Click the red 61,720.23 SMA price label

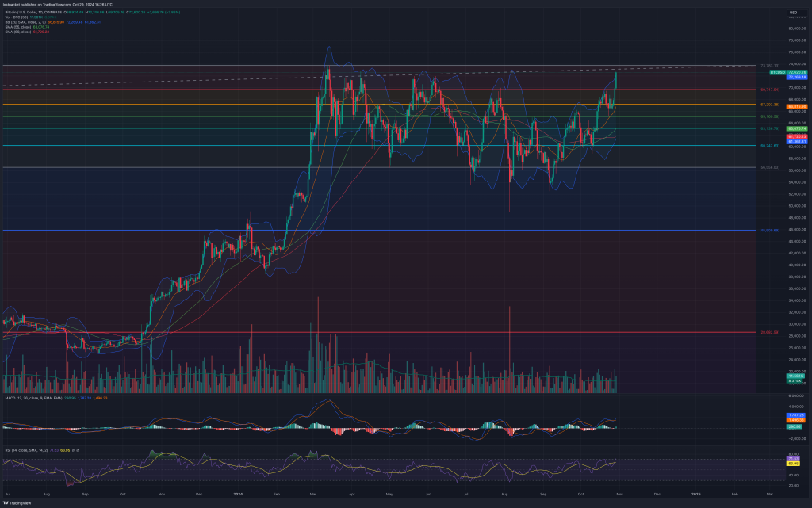pos(796,136)
